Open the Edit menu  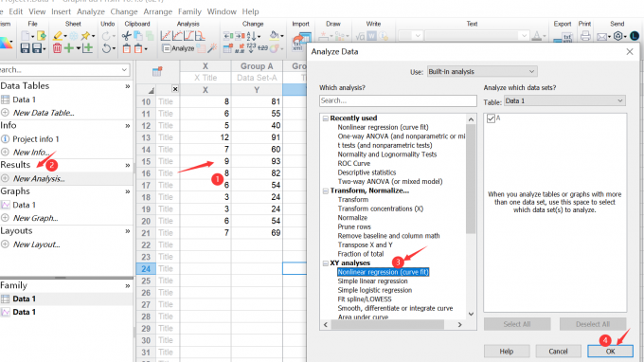pyautogui.click(x=15, y=11)
